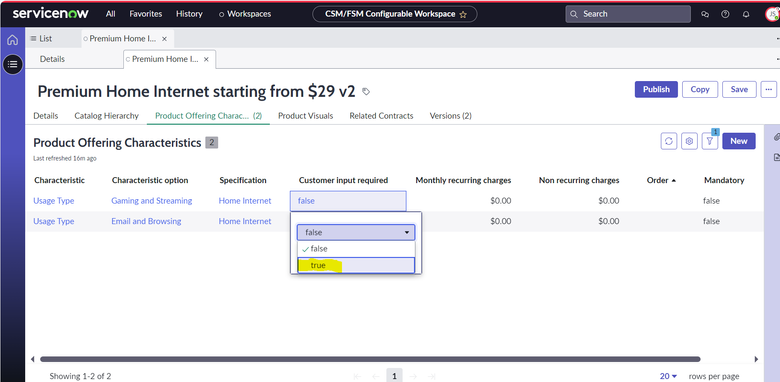Click the New button
Image resolution: width=780 pixels, height=382 pixels.
[x=739, y=141]
